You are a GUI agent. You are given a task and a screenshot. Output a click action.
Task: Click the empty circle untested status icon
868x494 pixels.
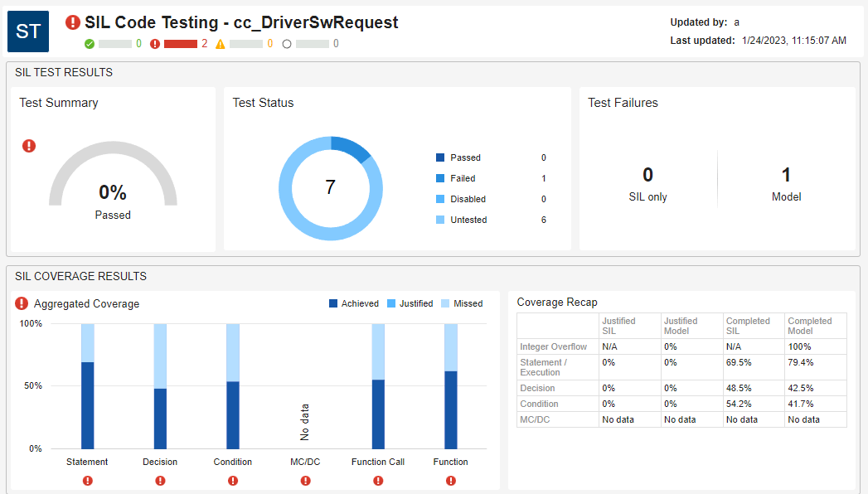287,44
